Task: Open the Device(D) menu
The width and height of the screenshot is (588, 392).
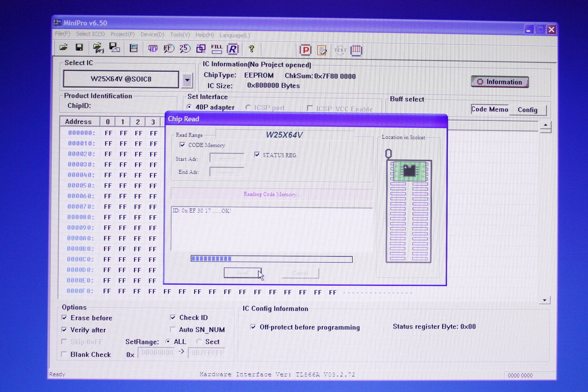Action: [152, 35]
